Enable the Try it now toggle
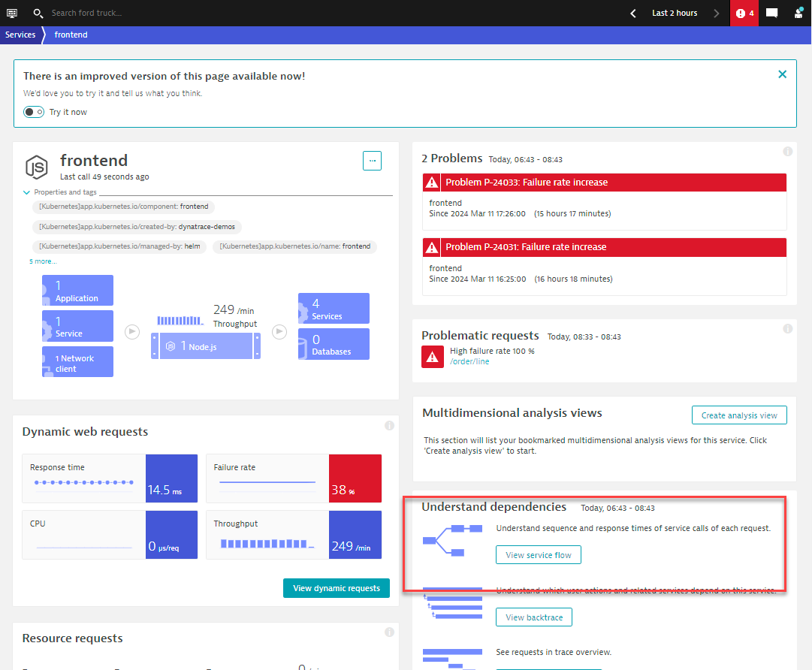 [34, 112]
